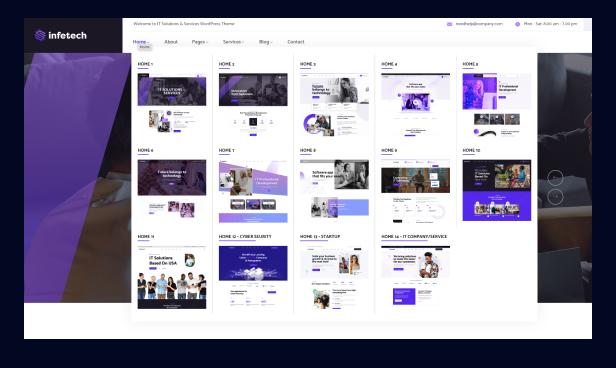Click the previous slide arrow button
The height and width of the screenshot is (368, 616).
click(555, 178)
